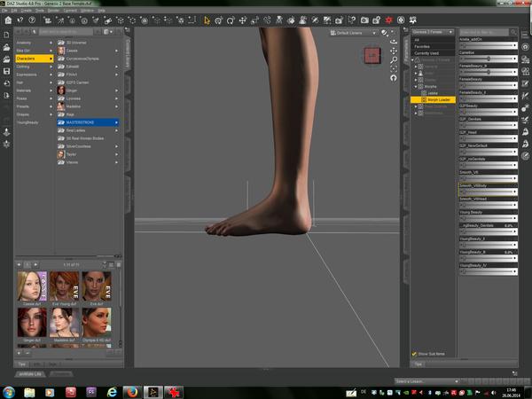Toggle the Show Sub Items checkbox
The height and width of the screenshot is (399, 532).
414,353
